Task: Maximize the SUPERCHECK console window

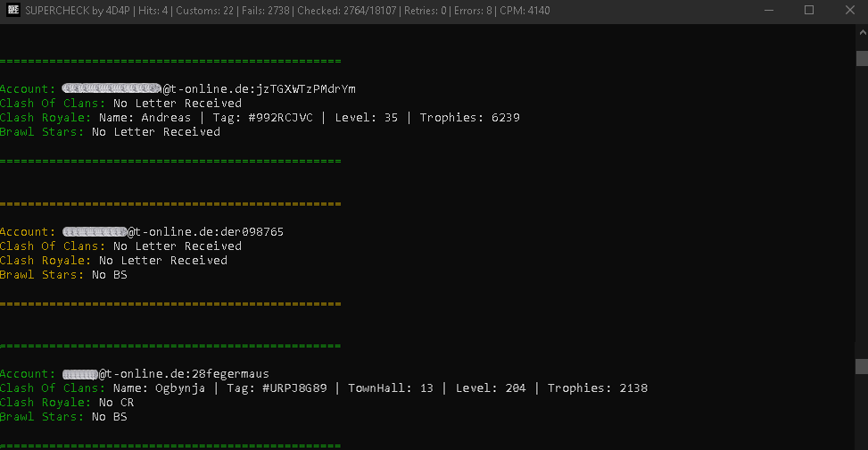Action: pos(809,11)
